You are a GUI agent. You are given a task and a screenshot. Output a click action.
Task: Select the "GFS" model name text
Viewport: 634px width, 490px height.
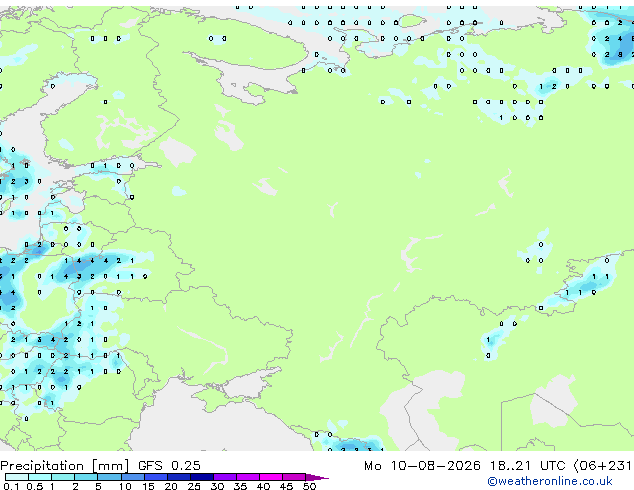tap(150, 466)
